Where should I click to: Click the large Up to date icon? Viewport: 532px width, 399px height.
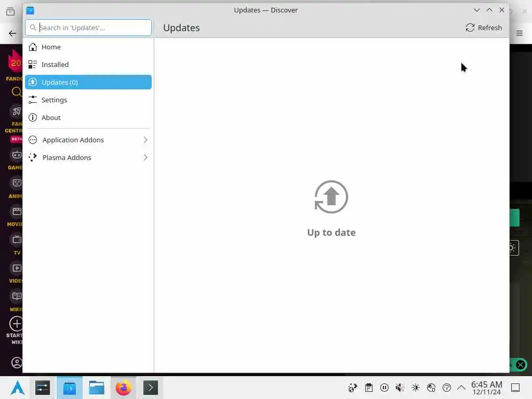point(331,197)
